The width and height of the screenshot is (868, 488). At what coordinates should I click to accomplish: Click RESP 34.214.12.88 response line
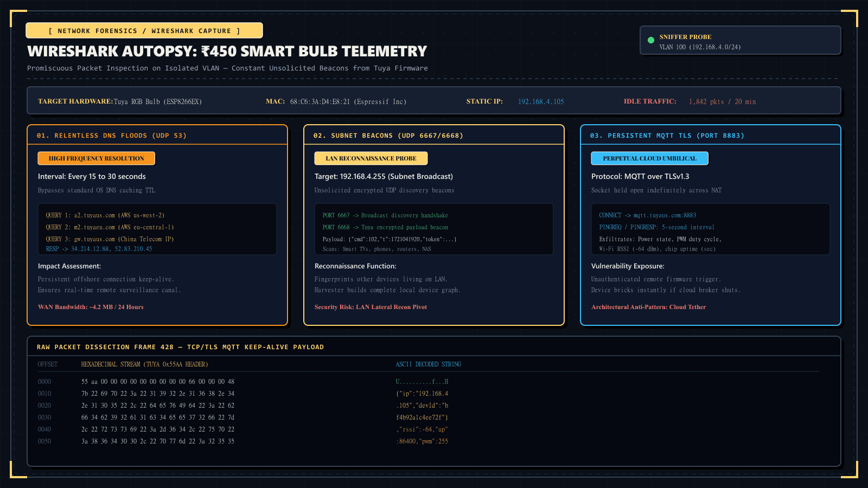pos(99,249)
